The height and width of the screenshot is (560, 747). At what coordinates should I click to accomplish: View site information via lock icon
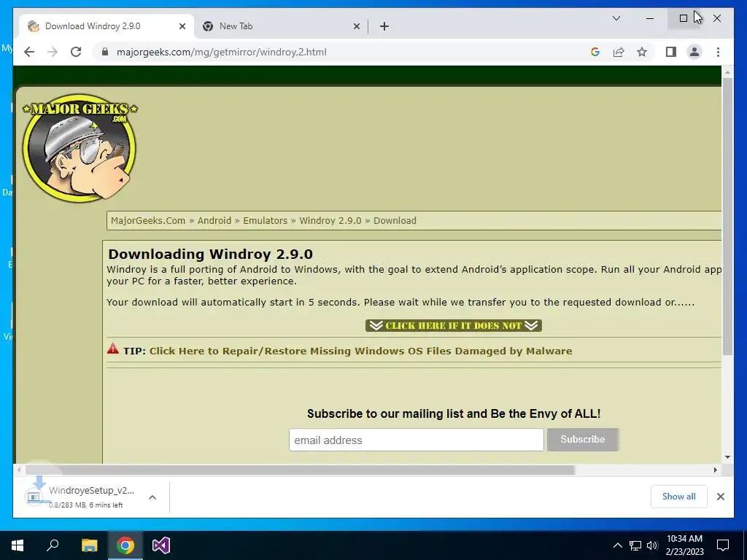105,52
